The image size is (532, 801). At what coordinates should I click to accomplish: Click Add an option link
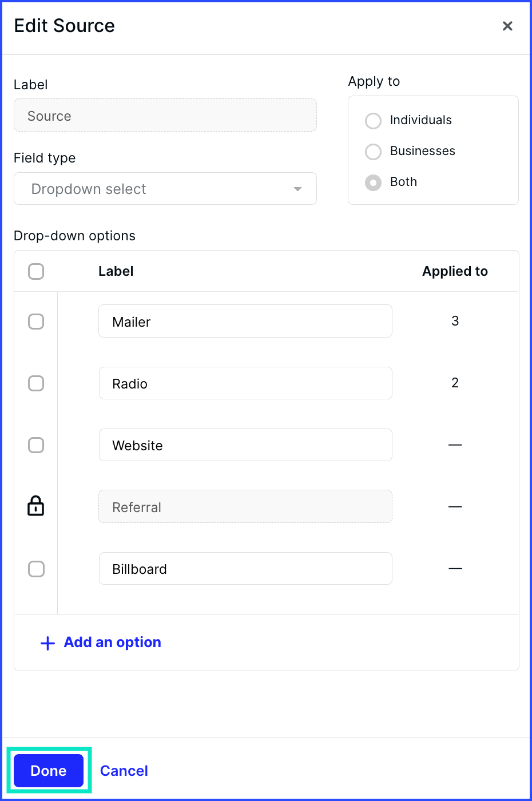[x=112, y=643]
